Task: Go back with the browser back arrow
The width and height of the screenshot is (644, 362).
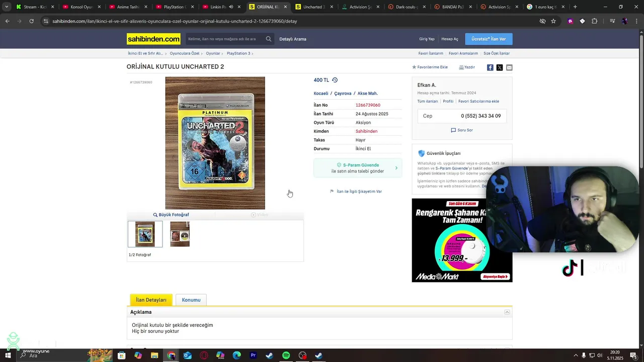Action: (x=7, y=21)
